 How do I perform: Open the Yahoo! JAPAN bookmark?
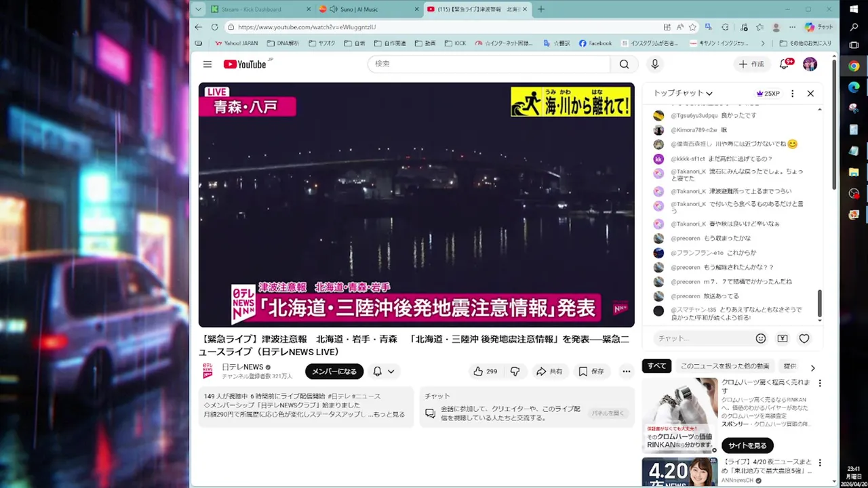click(236, 43)
